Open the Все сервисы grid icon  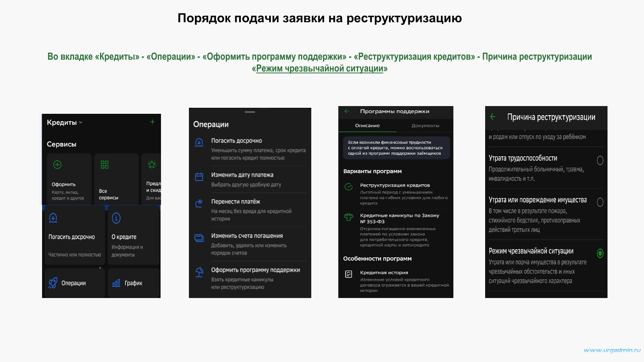pyautogui.click(x=104, y=164)
